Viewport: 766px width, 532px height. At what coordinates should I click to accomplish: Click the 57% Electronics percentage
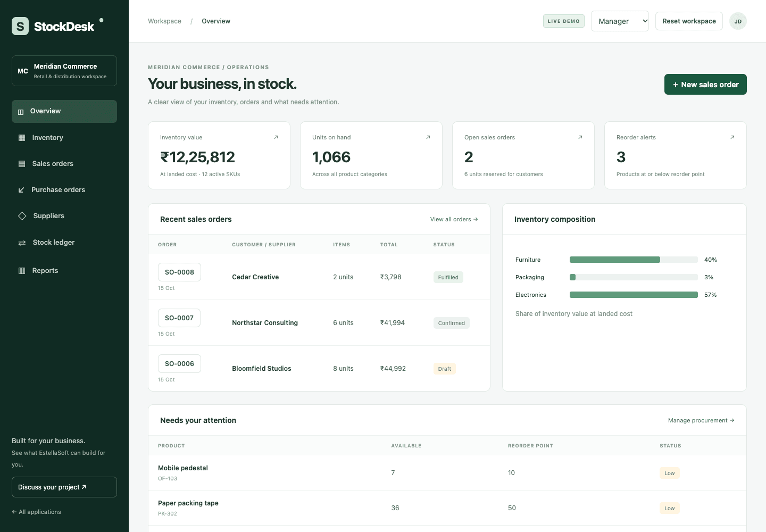tap(711, 295)
